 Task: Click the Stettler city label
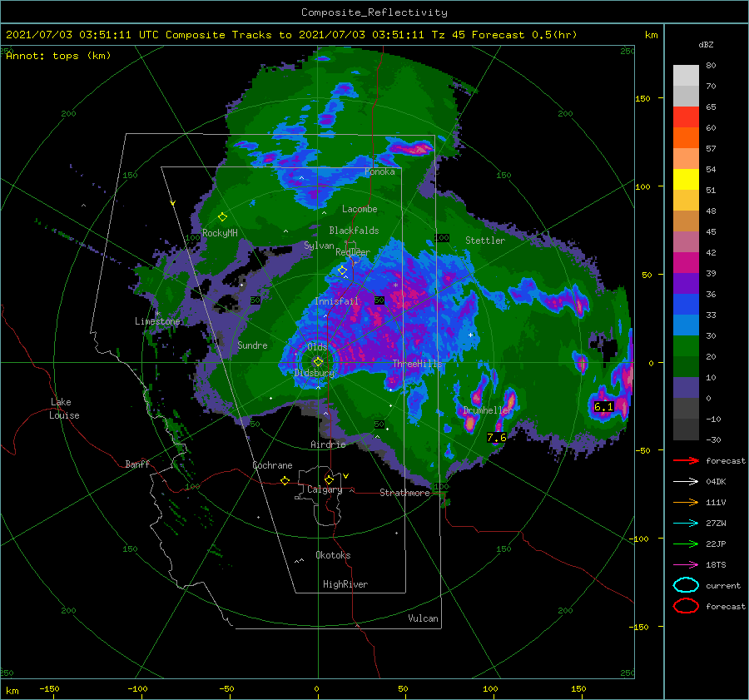(485, 241)
